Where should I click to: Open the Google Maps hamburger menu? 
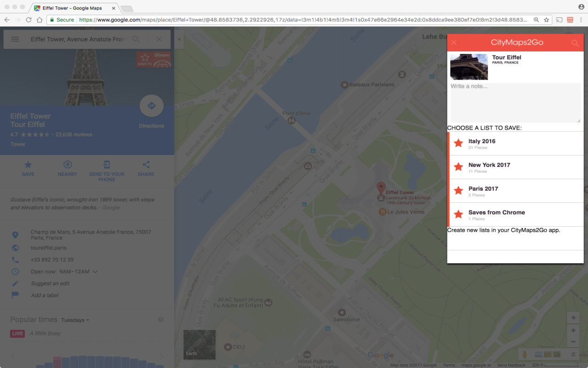point(15,40)
